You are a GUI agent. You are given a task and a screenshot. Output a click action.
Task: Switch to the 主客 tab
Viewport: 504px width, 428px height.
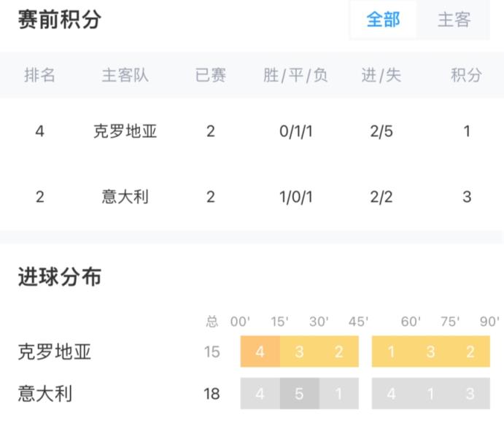[454, 20]
